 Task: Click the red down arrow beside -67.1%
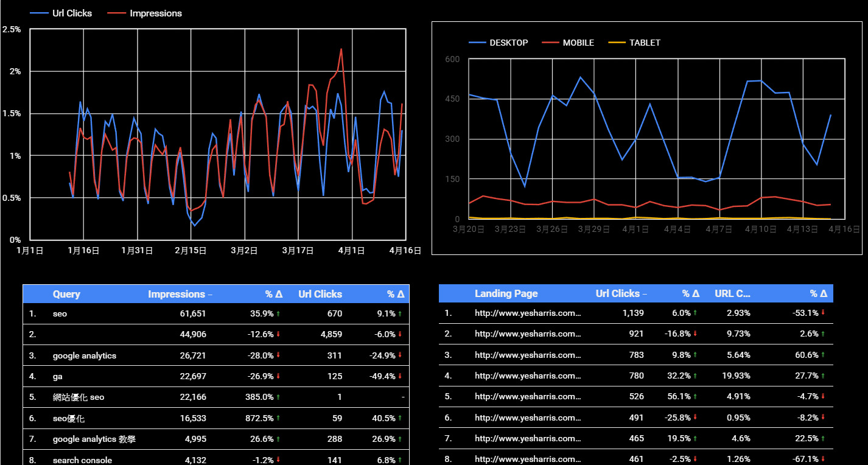(x=823, y=460)
